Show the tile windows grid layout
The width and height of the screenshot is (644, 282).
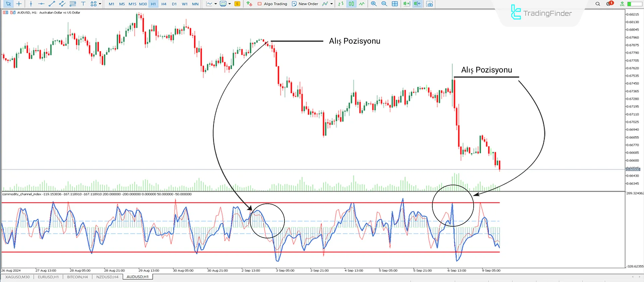395,4
